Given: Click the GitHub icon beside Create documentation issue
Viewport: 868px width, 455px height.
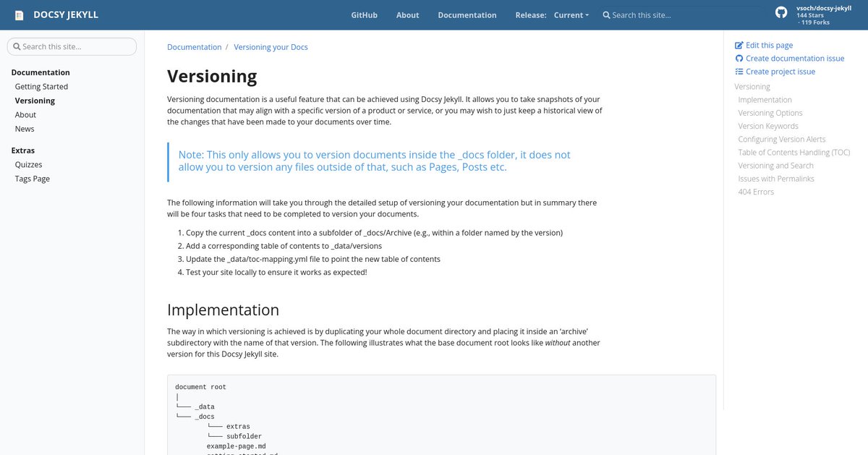Looking at the screenshot, I should 739,59.
